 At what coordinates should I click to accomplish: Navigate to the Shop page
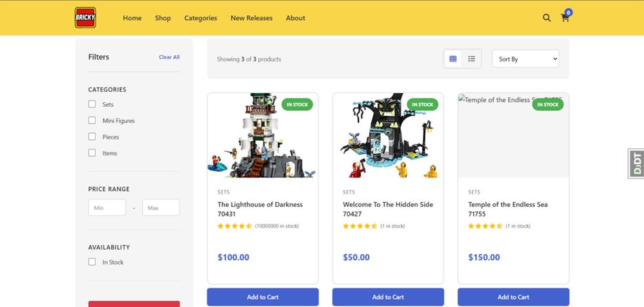163,18
